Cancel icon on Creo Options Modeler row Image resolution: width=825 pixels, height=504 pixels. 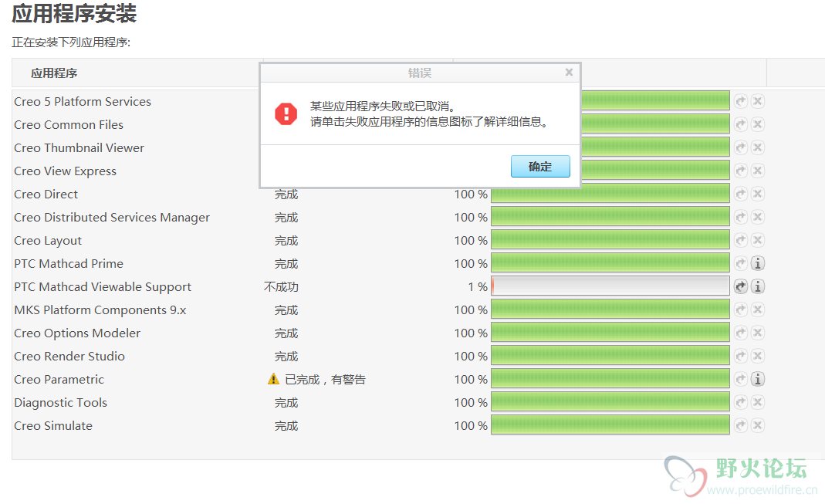tap(758, 333)
